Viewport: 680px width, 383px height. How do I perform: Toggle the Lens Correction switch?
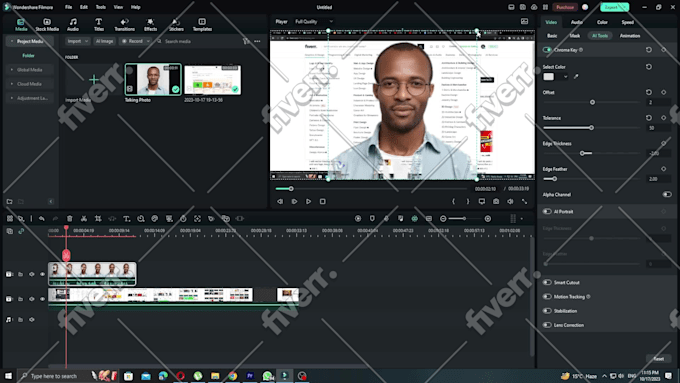(547, 325)
